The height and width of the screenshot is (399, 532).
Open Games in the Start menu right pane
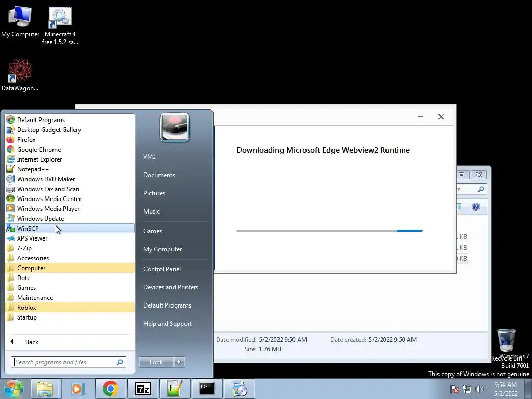tap(153, 231)
